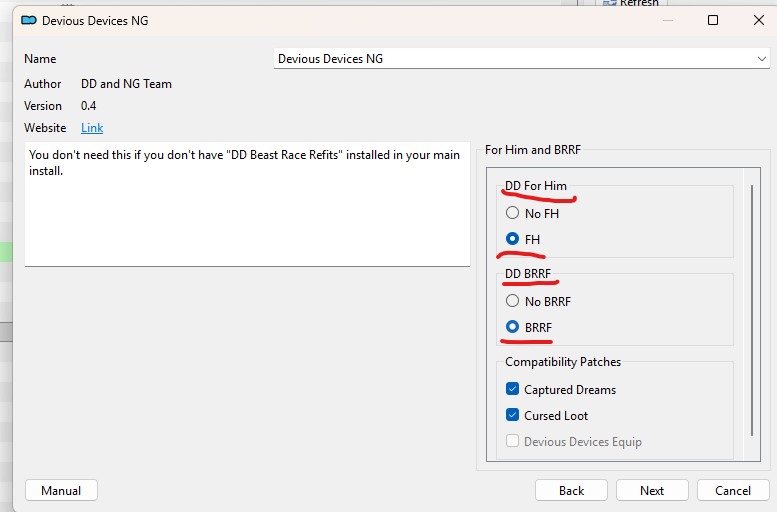Cancel the installer dialog
Screen dimensions: 777x512
(733, 491)
